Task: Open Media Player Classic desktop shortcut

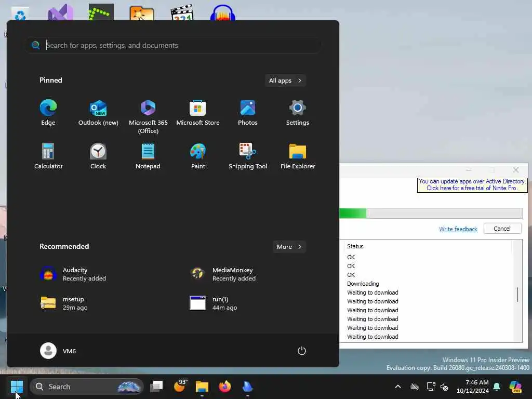Action: [x=182, y=13]
